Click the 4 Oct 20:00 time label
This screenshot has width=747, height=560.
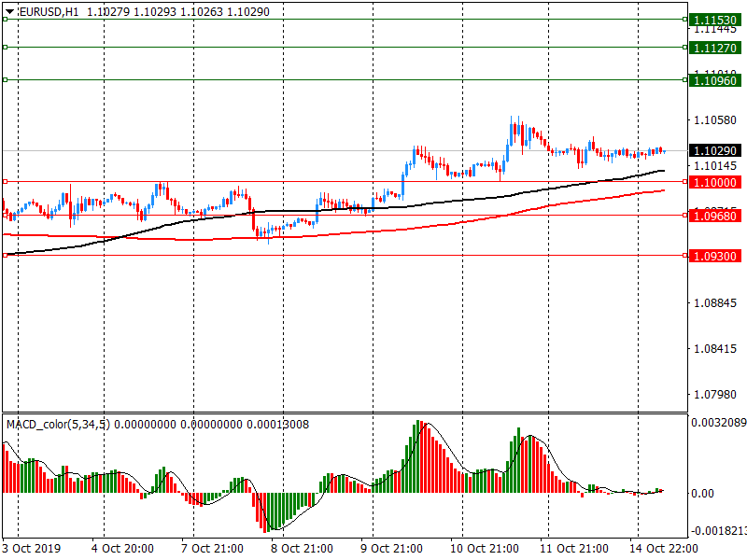122,549
